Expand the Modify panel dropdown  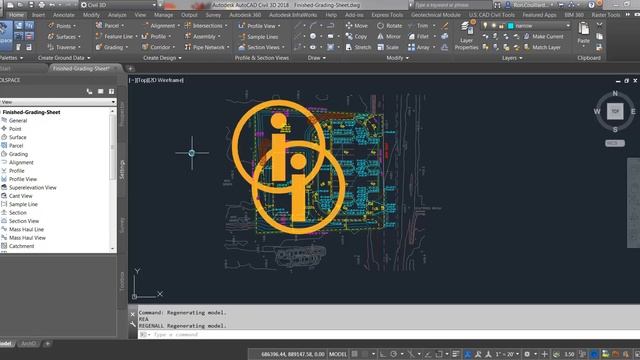point(398,58)
